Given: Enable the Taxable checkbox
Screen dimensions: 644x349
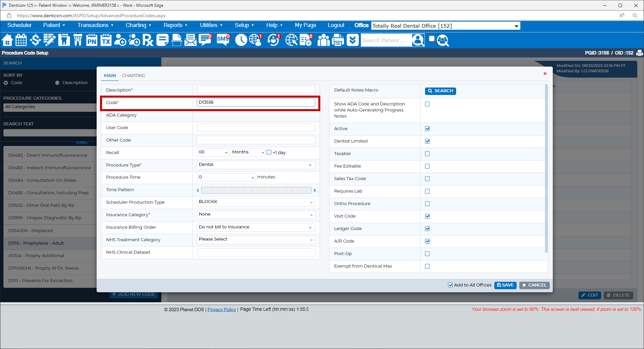Looking at the screenshot, I should coord(427,154).
